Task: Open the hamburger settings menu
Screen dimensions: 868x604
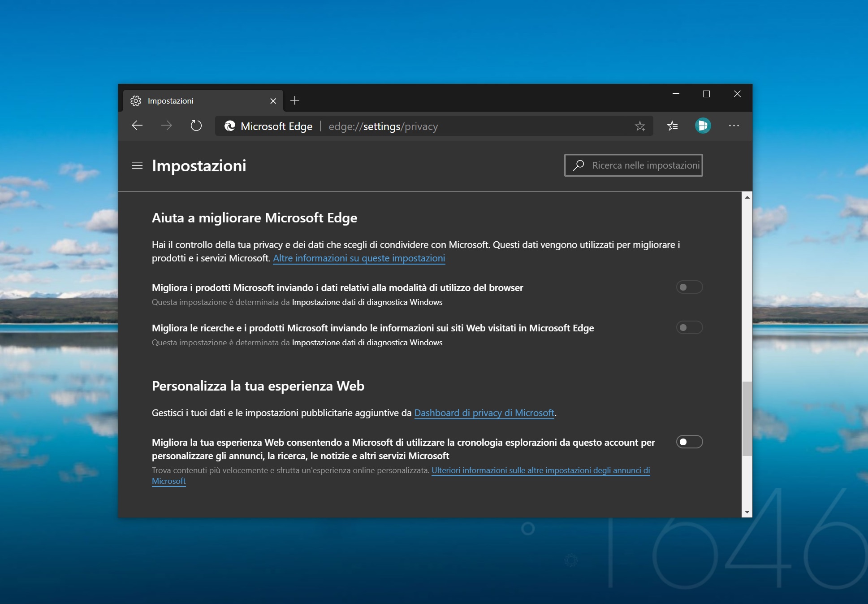Action: [x=137, y=166]
